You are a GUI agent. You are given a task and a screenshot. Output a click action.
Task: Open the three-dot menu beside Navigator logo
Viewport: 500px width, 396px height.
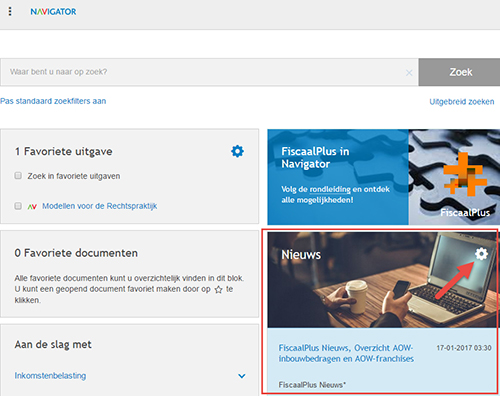pyautogui.click(x=10, y=11)
